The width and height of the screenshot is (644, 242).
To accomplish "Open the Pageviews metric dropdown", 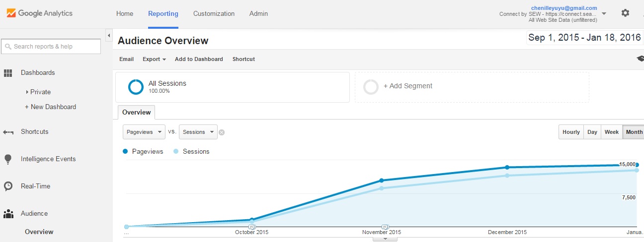I will (x=144, y=132).
